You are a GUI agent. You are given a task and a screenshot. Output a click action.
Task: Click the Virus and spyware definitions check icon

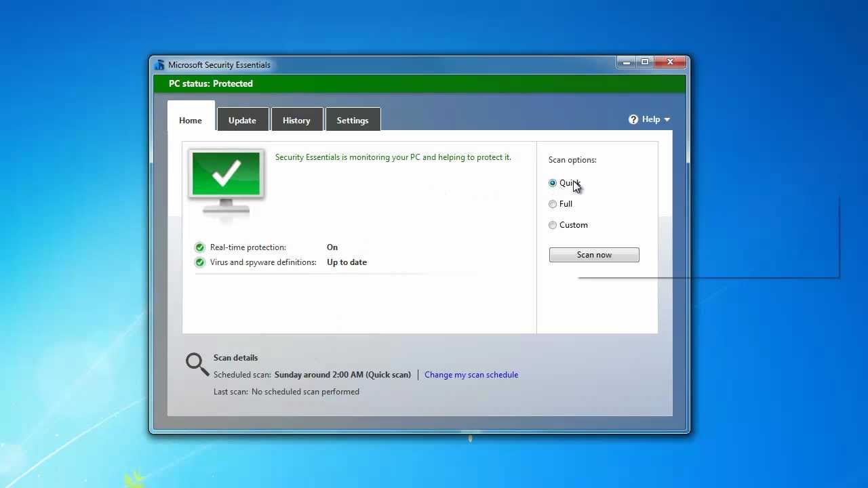199,262
